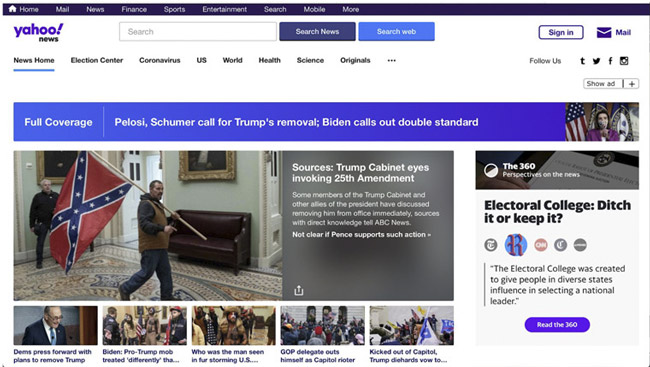This screenshot has width=650, height=367.
Task: Open Sports in top bar
Action: (174, 9)
